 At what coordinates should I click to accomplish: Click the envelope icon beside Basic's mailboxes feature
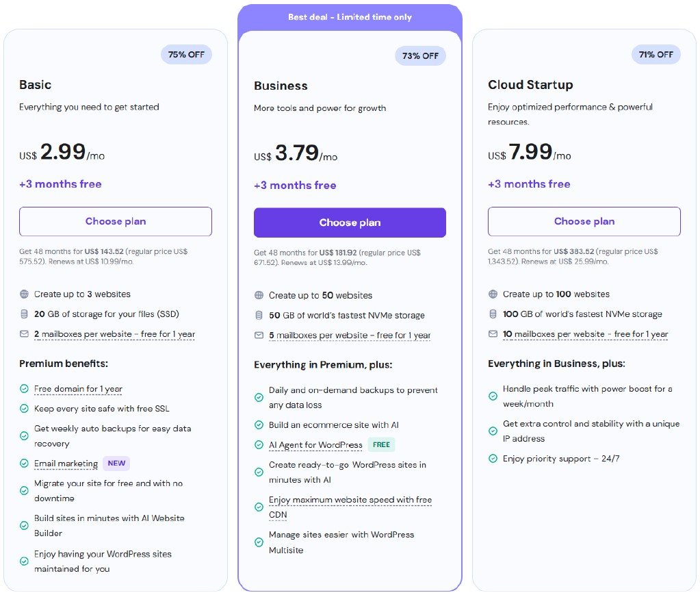tap(24, 334)
